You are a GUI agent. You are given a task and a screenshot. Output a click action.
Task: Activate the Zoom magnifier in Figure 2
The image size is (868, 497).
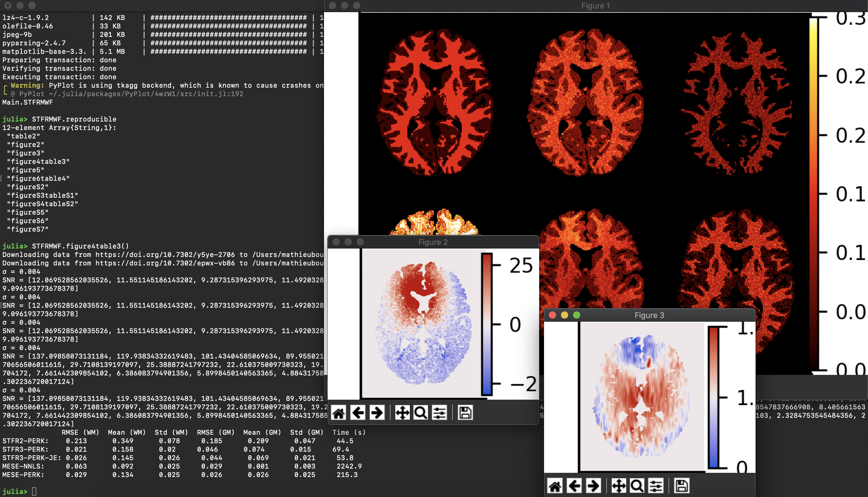click(x=420, y=413)
